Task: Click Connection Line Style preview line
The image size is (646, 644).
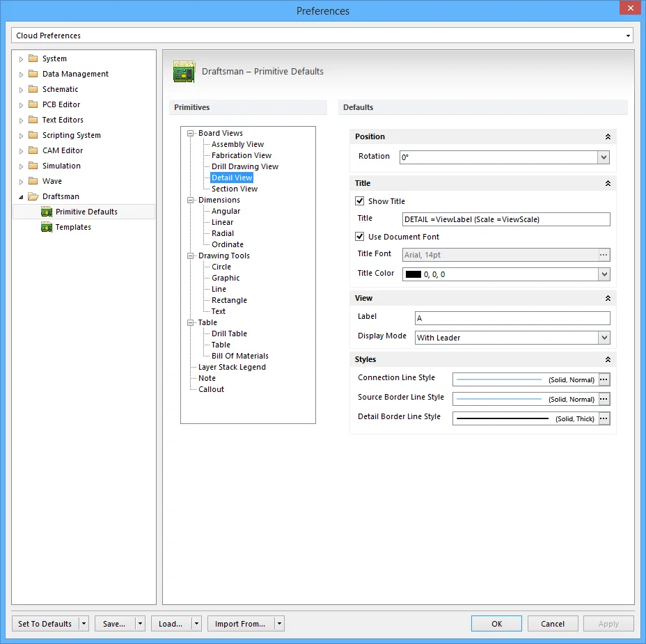Action: [x=499, y=379]
